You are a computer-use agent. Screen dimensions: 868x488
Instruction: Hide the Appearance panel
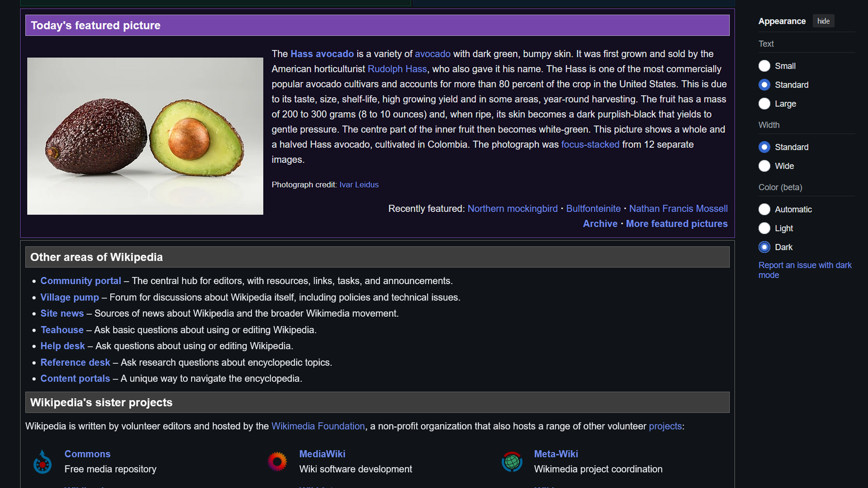tap(823, 21)
